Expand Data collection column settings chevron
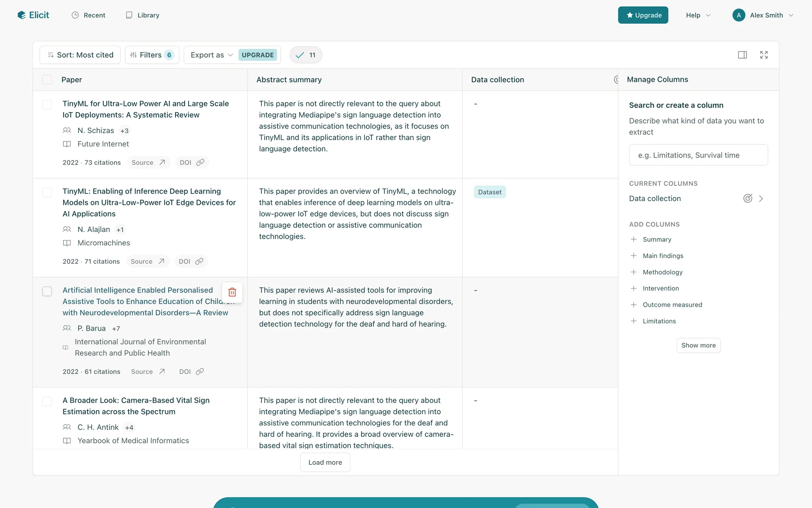812x508 pixels. click(761, 199)
